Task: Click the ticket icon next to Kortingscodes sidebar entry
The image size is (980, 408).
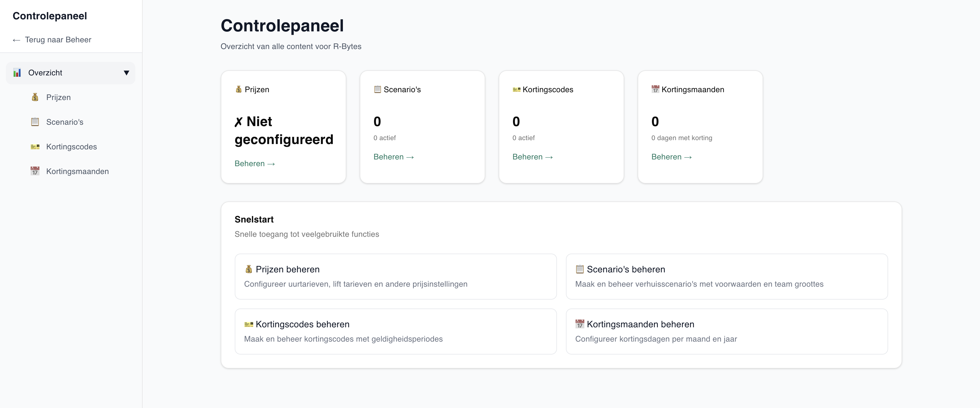Action: click(x=35, y=147)
